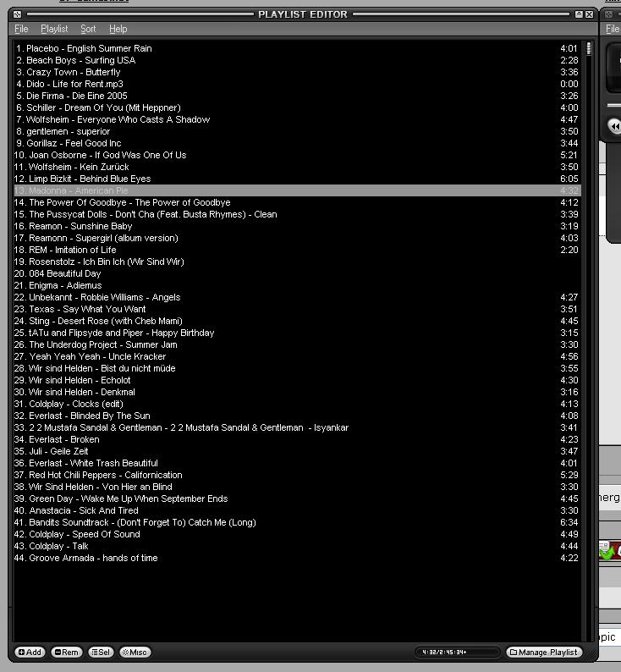
Task: Select tATu and Flipsyde - Happy Birthday
Action: 297,333
